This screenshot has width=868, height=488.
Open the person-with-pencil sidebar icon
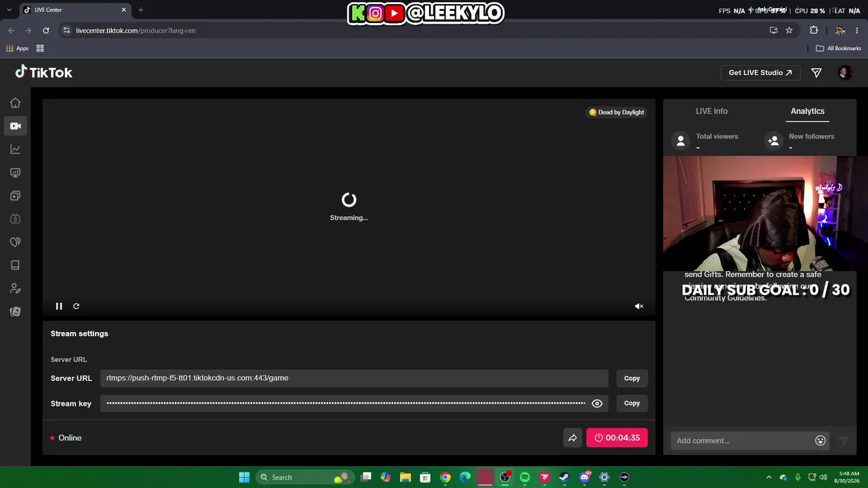click(x=15, y=289)
